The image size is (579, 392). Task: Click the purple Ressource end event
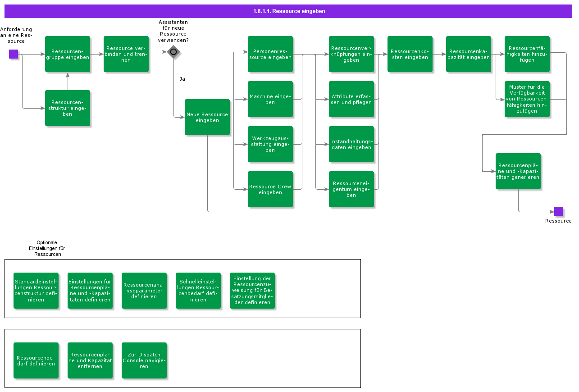pos(559,212)
